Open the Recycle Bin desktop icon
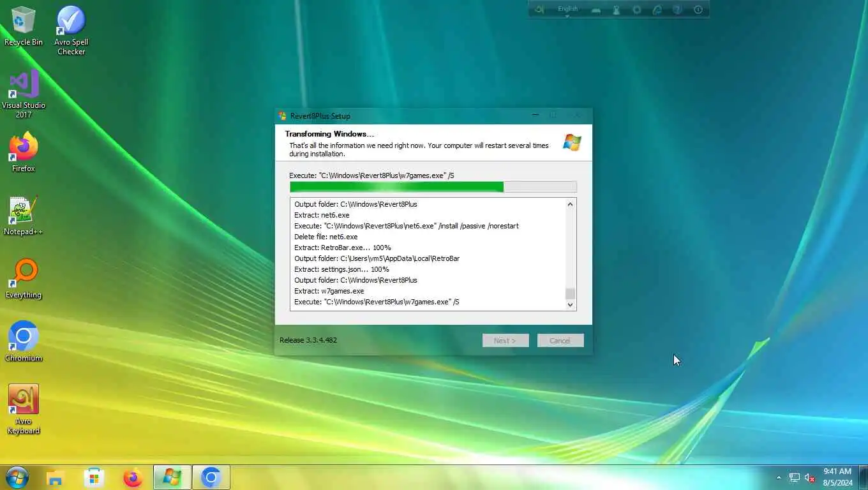Screen dimensions: 868x490 click(24, 26)
